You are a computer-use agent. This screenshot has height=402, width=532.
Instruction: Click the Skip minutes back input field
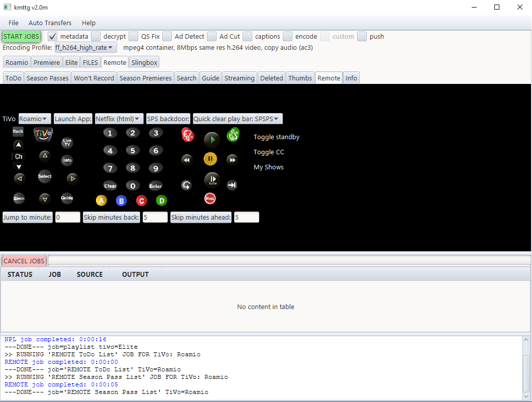155,217
